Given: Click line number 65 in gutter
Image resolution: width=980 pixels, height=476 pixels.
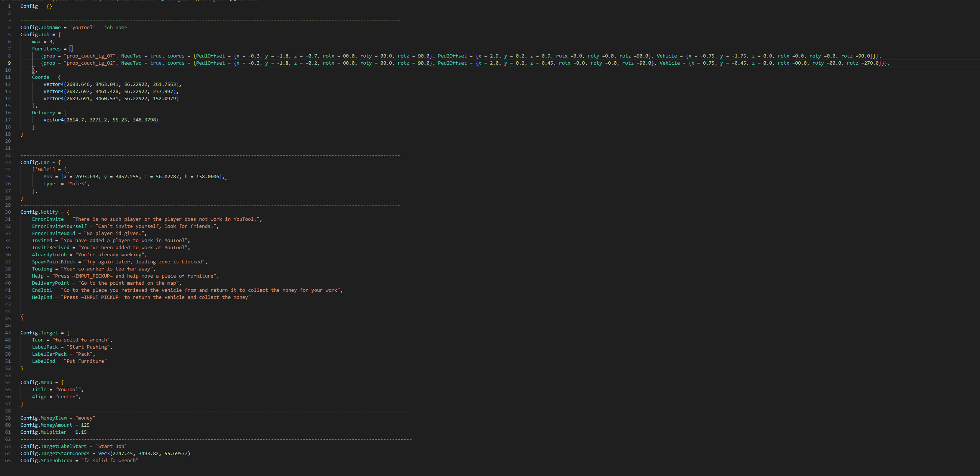Looking at the screenshot, I should pyautogui.click(x=8, y=460).
